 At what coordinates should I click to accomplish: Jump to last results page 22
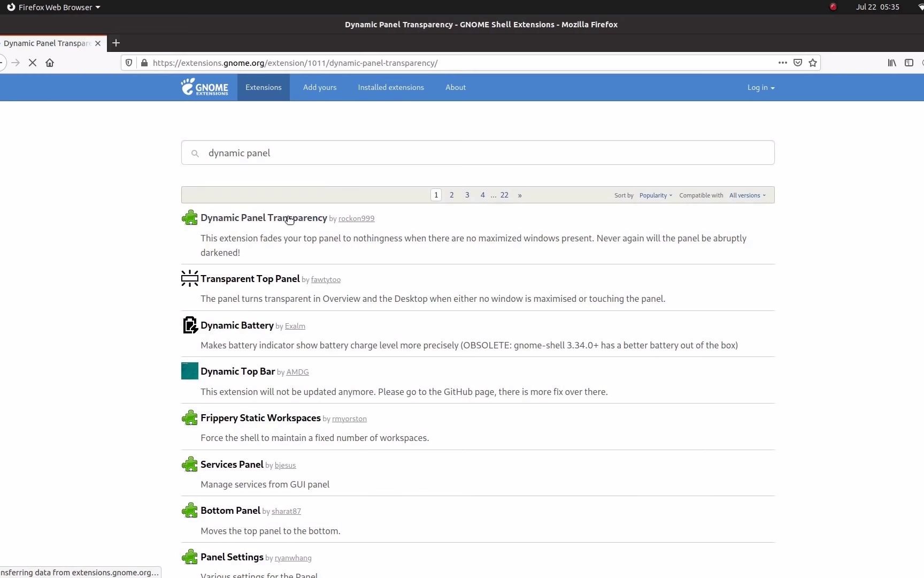pos(504,195)
